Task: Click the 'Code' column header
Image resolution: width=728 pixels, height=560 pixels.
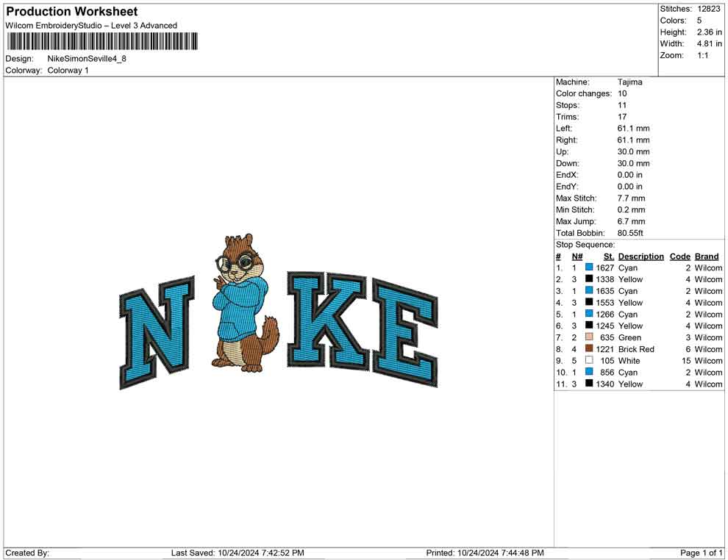Action: point(679,256)
